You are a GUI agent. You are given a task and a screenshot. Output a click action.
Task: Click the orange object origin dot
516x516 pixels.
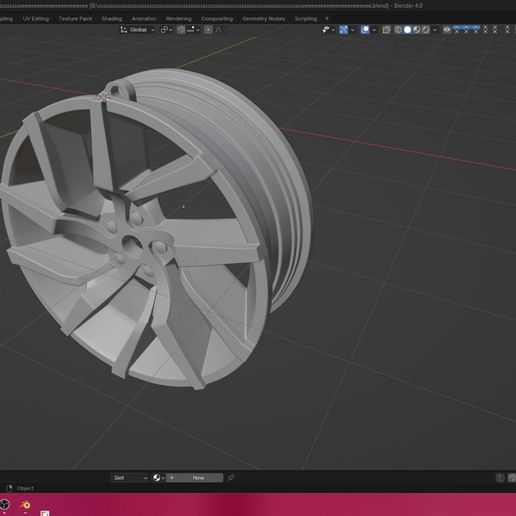click(183, 206)
